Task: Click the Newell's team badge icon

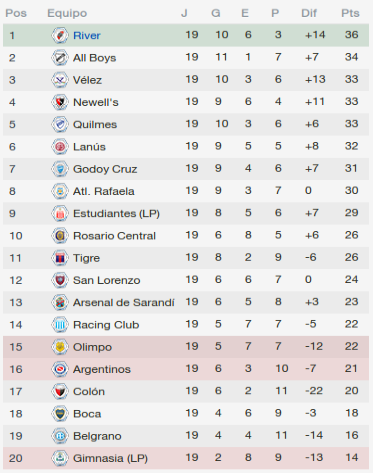Action: click(x=60, y=102)
